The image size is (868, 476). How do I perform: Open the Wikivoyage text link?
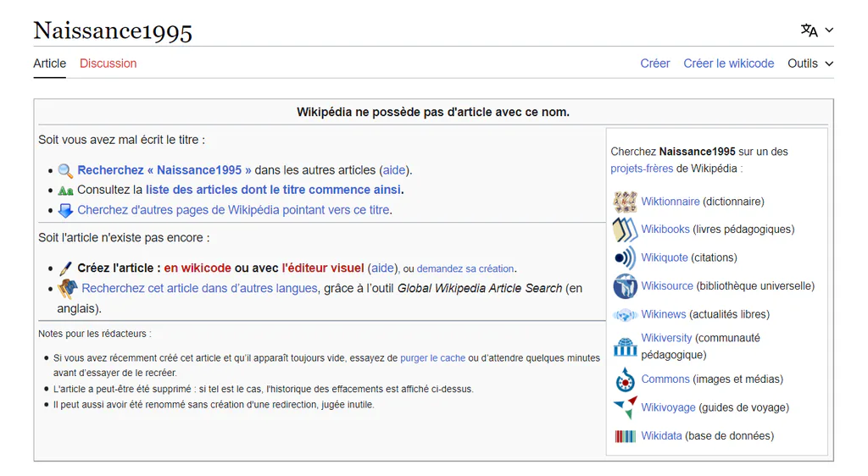click(x=668, y=408)
